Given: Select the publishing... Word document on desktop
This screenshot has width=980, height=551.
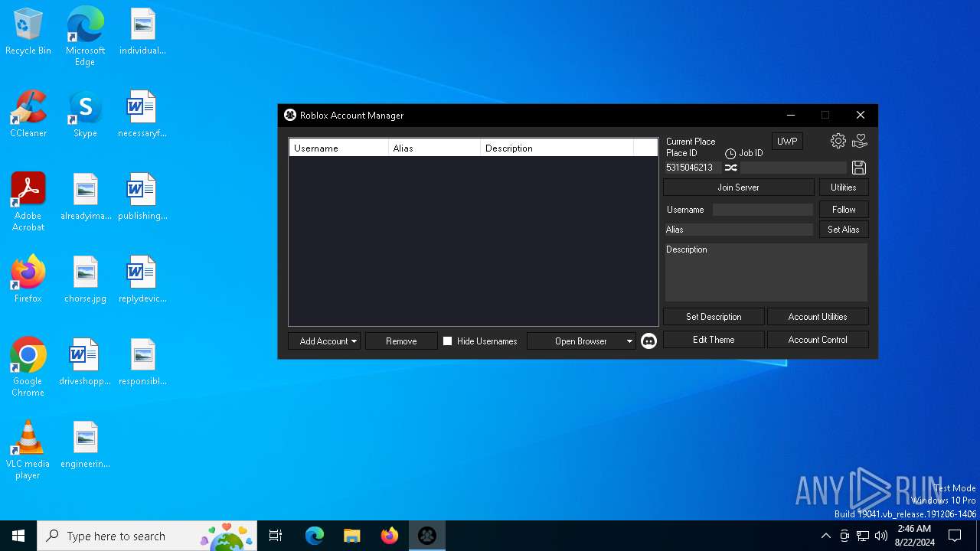Looking at the screenshot, I should [x=142, y=197].
